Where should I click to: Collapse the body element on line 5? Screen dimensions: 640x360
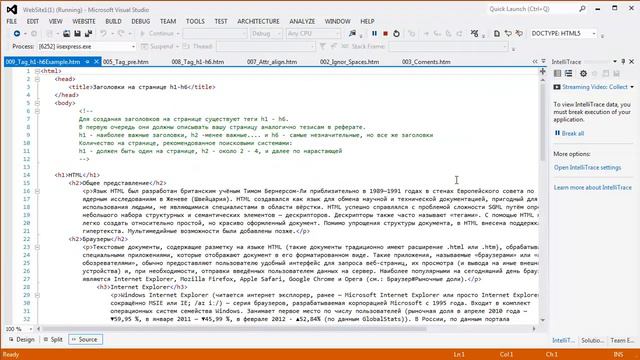[x=37, y=103]
